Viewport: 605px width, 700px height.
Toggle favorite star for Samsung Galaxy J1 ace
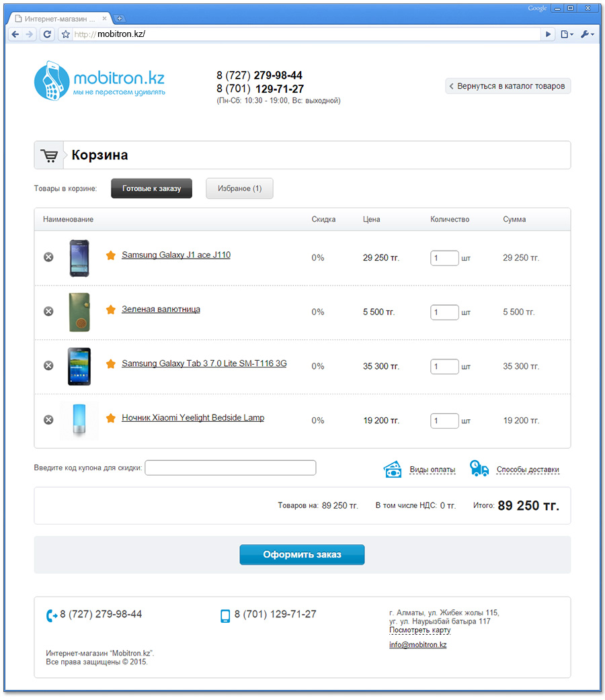click(110, 255)
